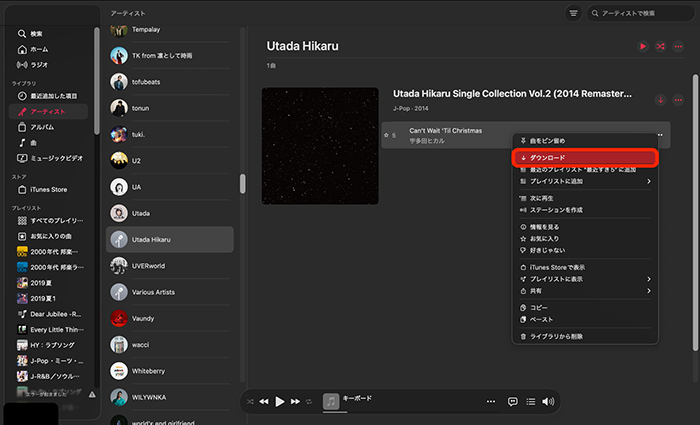Select artist WILYWNKA

[x=170, y=397]
